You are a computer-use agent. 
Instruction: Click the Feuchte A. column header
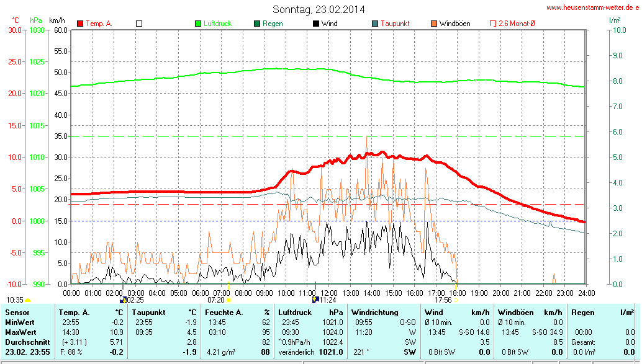click(224, 313)
